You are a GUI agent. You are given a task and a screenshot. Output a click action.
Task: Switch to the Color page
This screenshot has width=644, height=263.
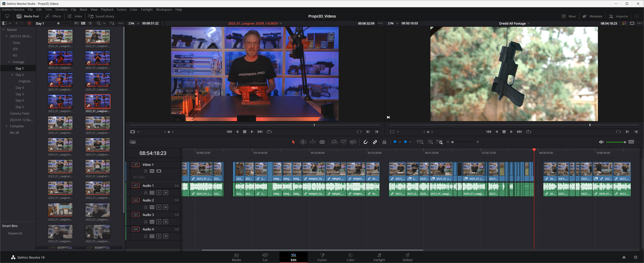tap(350, 257)
